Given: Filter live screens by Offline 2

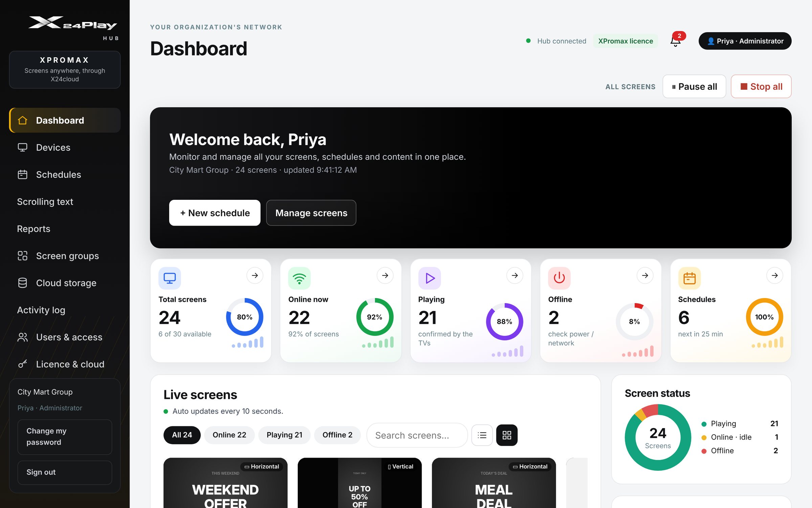Looking at the screenshot, I should click(337, 435).
